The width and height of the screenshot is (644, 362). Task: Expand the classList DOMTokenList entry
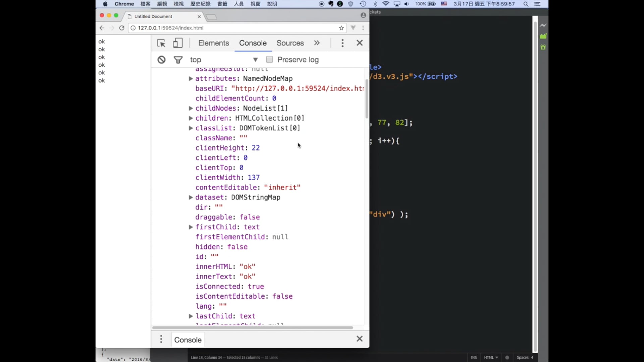click(191, 128)
